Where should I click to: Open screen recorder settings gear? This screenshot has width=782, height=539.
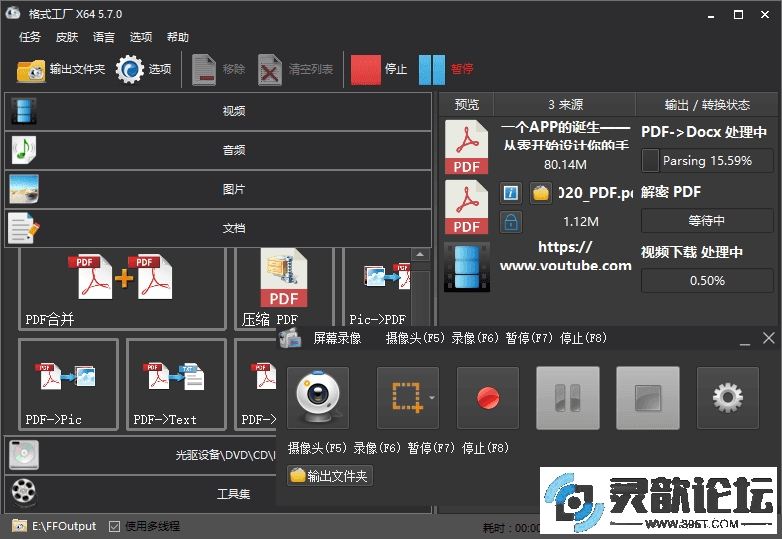[x=728, y=398]
